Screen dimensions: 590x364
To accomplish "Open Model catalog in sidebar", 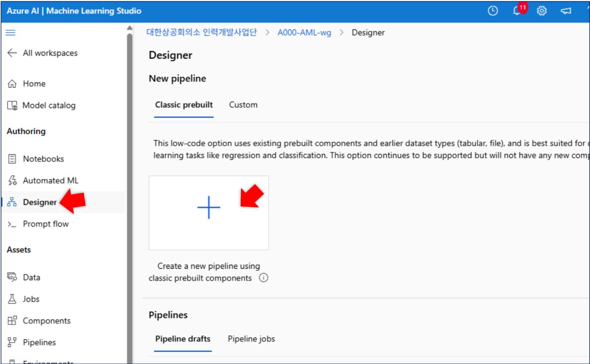I will [x=41, y=106].
